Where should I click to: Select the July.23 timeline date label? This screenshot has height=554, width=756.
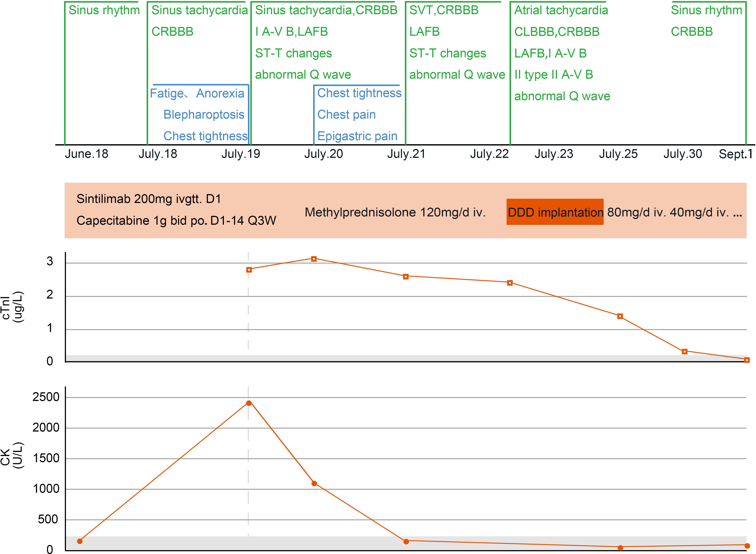click(x=554, y=154)
